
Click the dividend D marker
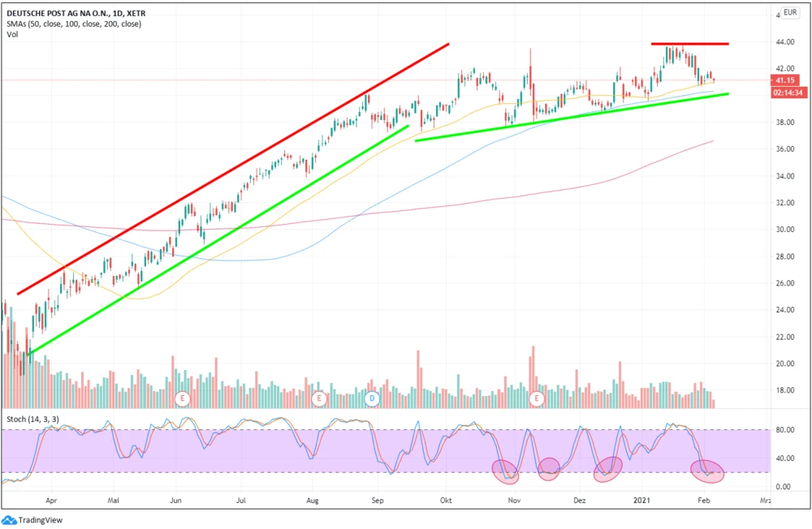372,398
